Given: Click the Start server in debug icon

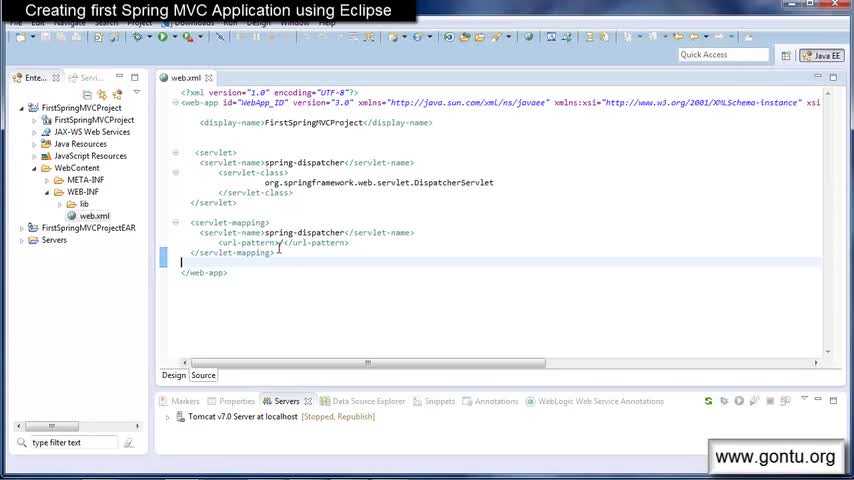Looking at the screenshot, I should point(724,401).
